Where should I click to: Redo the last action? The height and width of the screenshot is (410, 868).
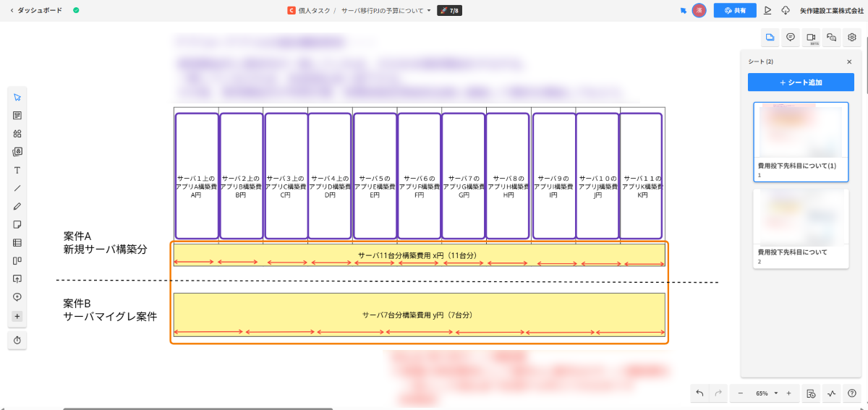coord(718,393)
